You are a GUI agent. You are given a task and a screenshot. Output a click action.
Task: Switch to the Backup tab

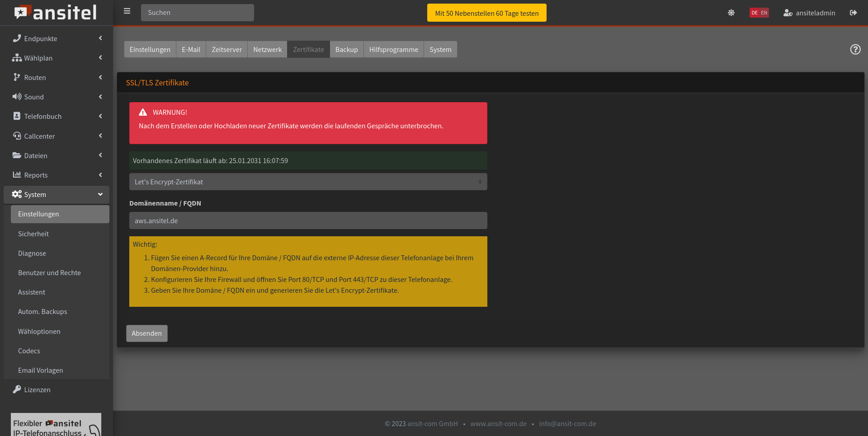click(x=346, y=49)
